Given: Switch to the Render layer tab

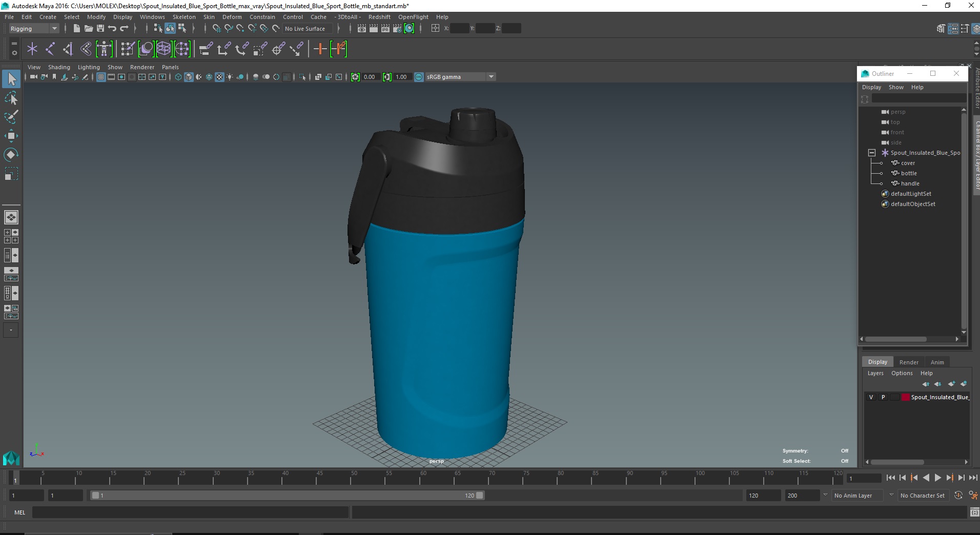Looking at the screenshot, I should (x=909, y=362).
